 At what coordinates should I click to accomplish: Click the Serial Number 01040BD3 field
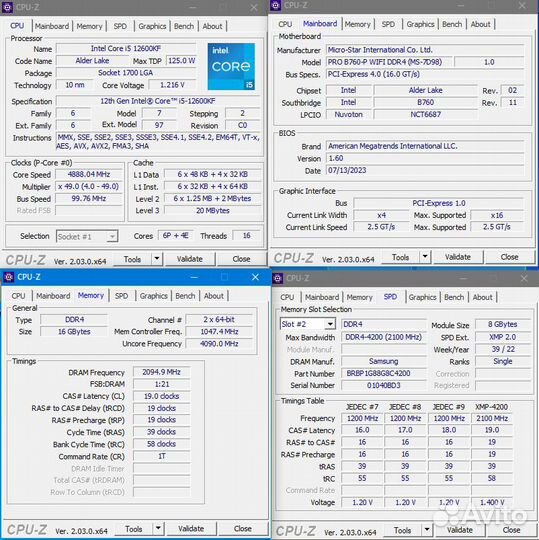pyautogui.click(x=384, y=385)
